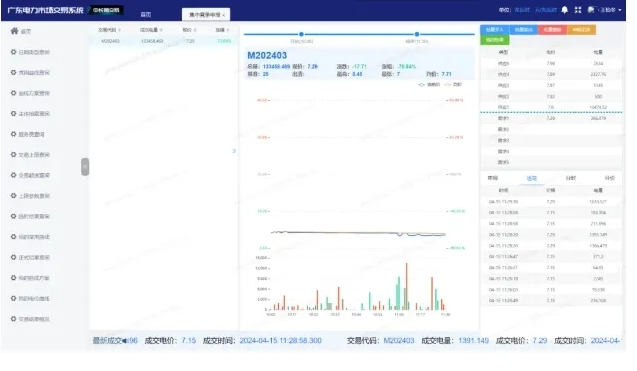Select the M202403 row in the contract table
The image size is (637, 371).
pos(163,41)
